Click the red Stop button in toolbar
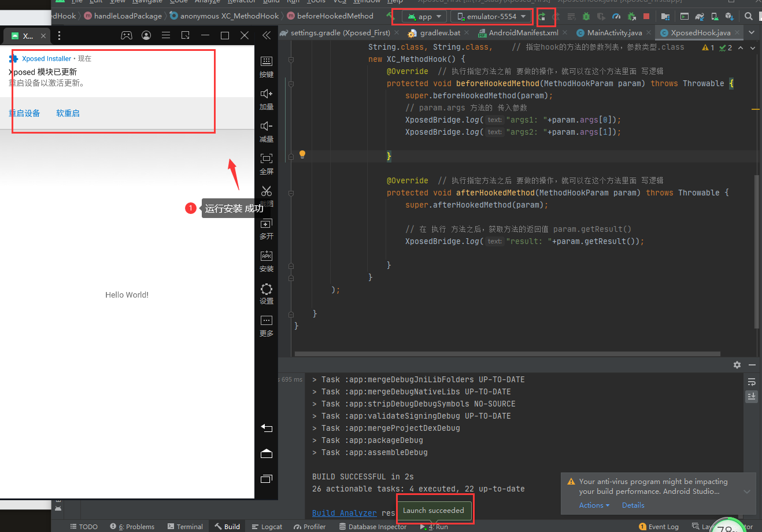The height and width of the screenshot is (532, 762). 646,17
